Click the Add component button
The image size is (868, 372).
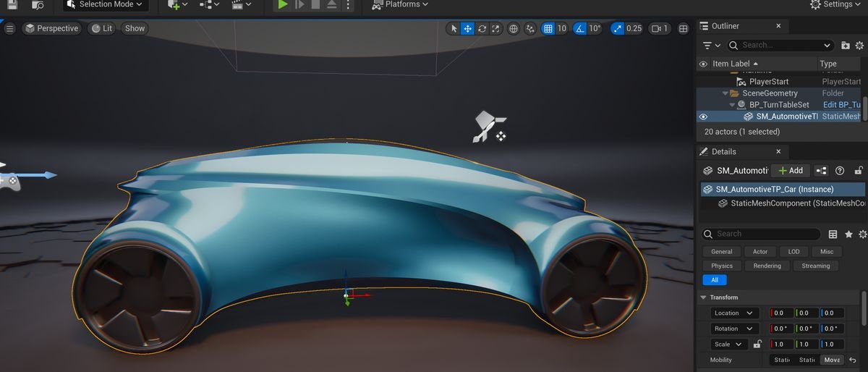[790, 171]
